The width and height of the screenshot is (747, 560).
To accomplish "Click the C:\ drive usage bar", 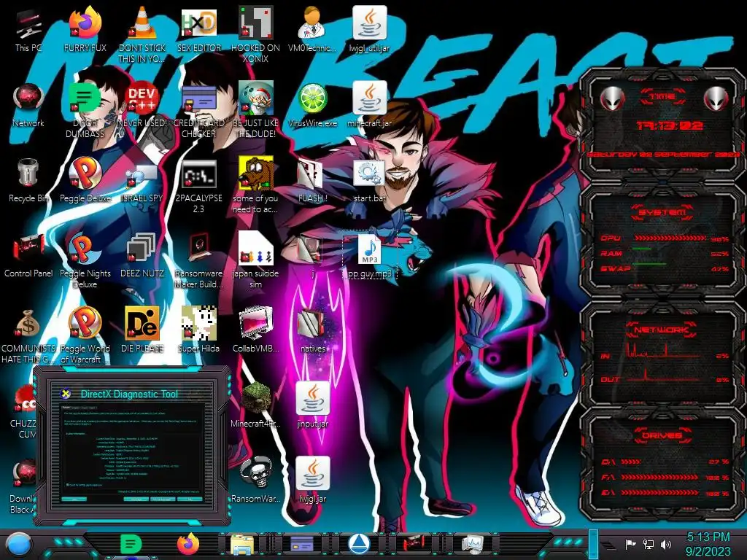I will (630, 462).
